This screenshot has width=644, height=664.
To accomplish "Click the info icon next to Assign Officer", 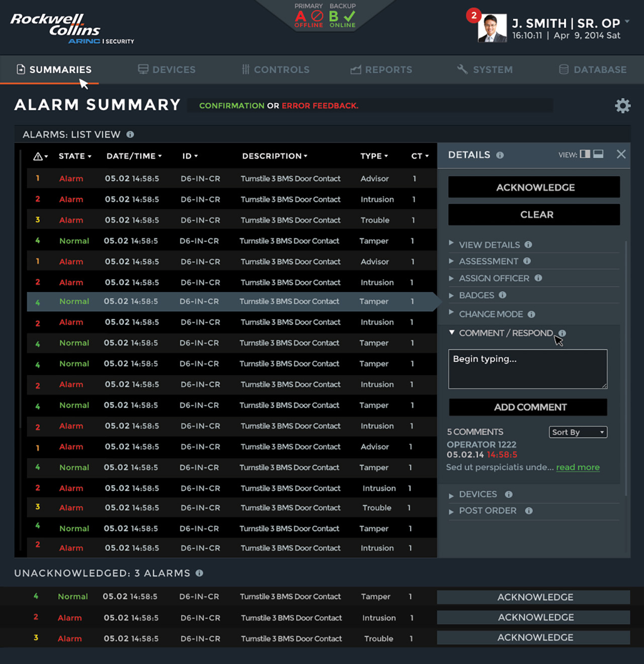I will tap(538, 278).
